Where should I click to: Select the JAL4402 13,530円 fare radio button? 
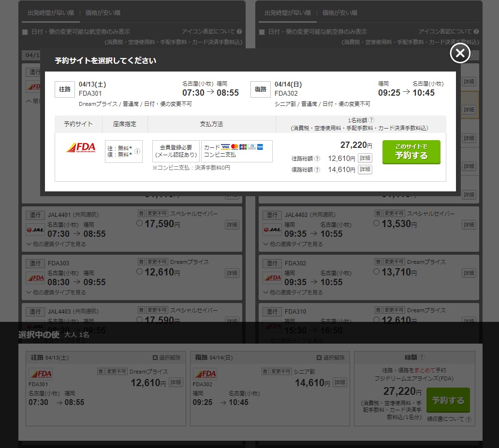377,223
